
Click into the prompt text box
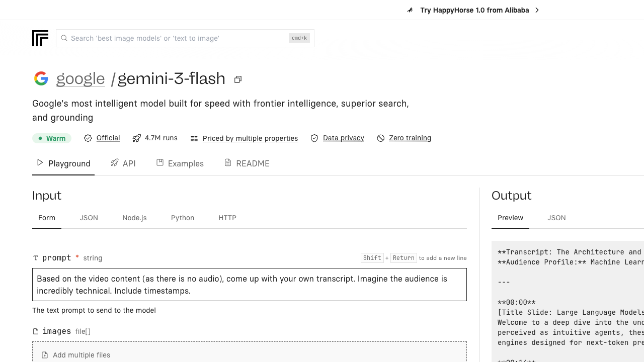point(250,285)
